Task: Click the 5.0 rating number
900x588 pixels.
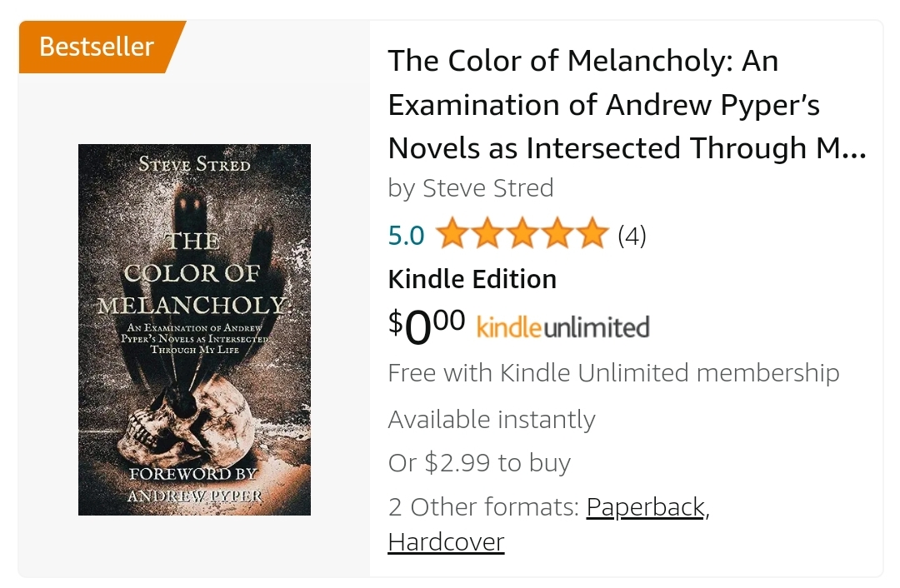Action: tap(406, 236)
